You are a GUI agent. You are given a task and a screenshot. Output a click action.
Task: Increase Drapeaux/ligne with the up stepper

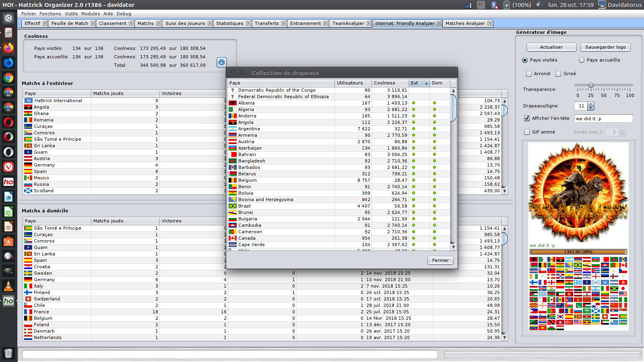(x=590, y=104)
